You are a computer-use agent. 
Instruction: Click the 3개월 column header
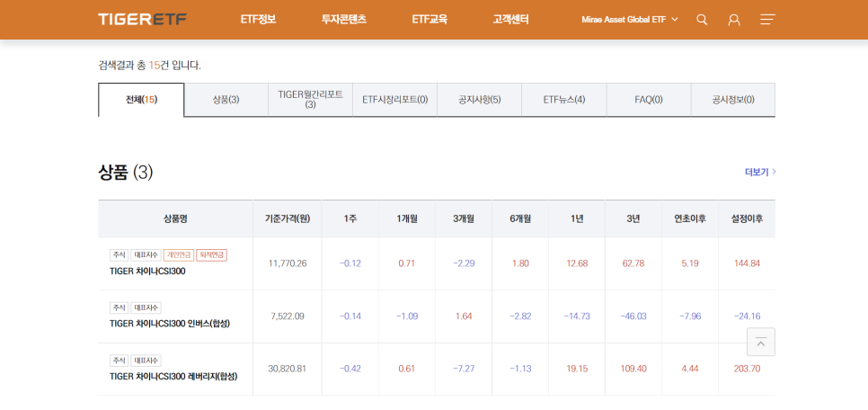(x=464, y=218)
